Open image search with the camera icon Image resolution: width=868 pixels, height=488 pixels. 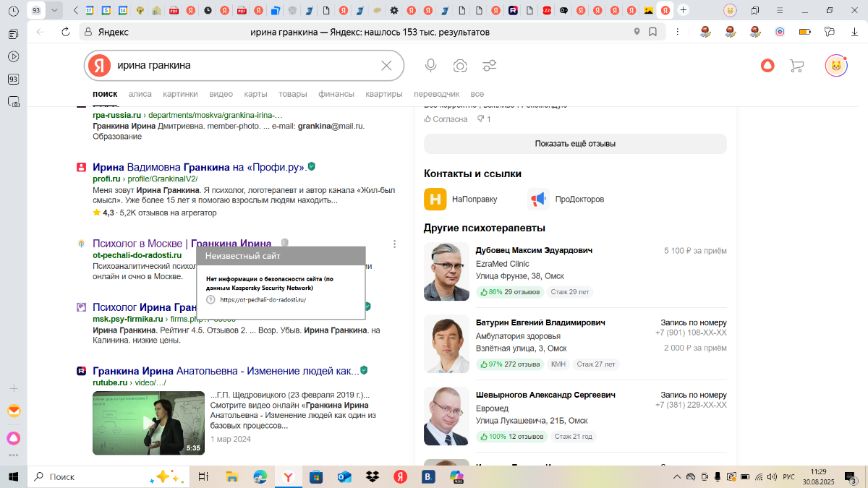(460, 66)
